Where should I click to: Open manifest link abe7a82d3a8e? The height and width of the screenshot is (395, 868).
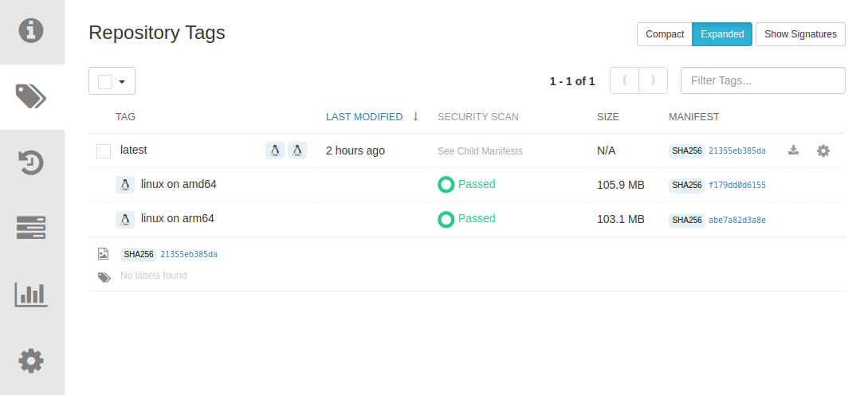(x=737, y=220)
